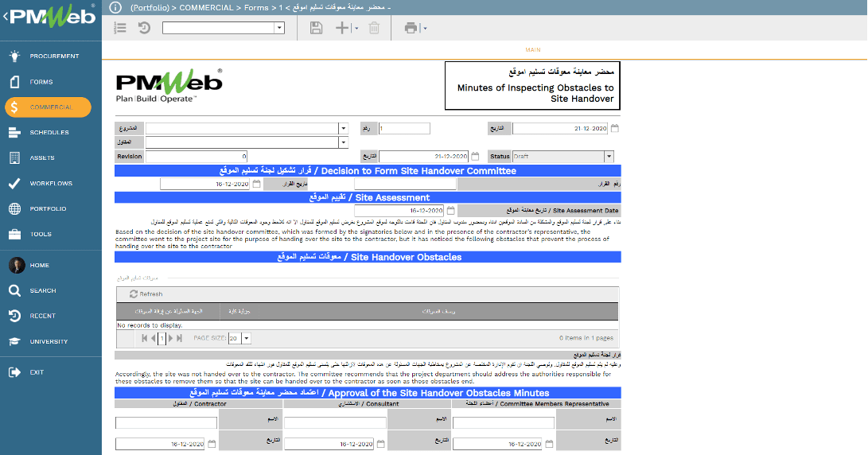Viewport: 868px width, 455px height.
Task: Open calendar for Site Assessment Date
Action: point(450,210)
